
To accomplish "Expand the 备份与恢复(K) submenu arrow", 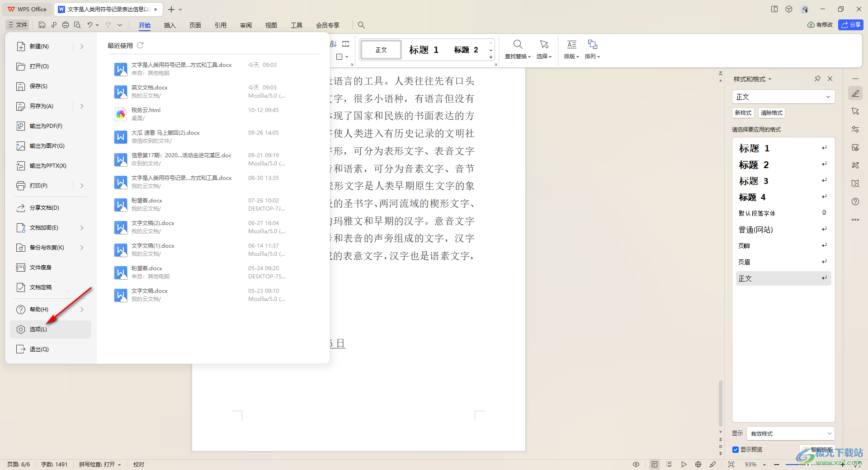I will (x=82, y=247).
